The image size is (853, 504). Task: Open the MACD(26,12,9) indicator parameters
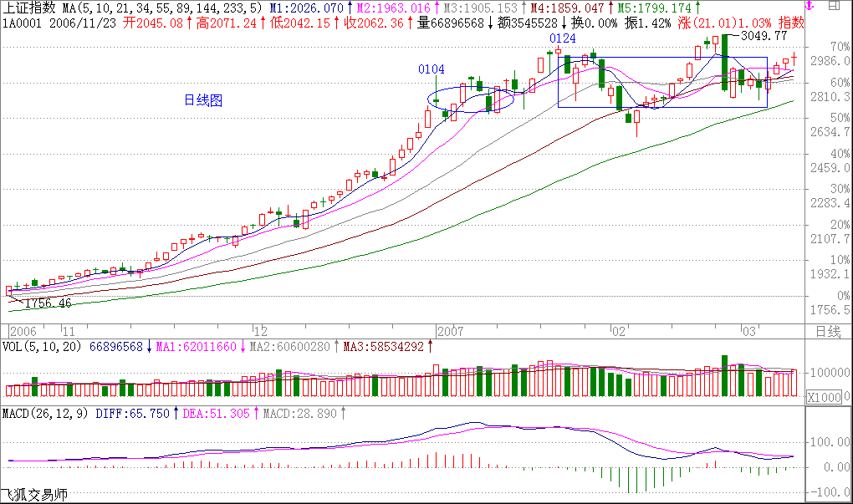coord(46,414)
